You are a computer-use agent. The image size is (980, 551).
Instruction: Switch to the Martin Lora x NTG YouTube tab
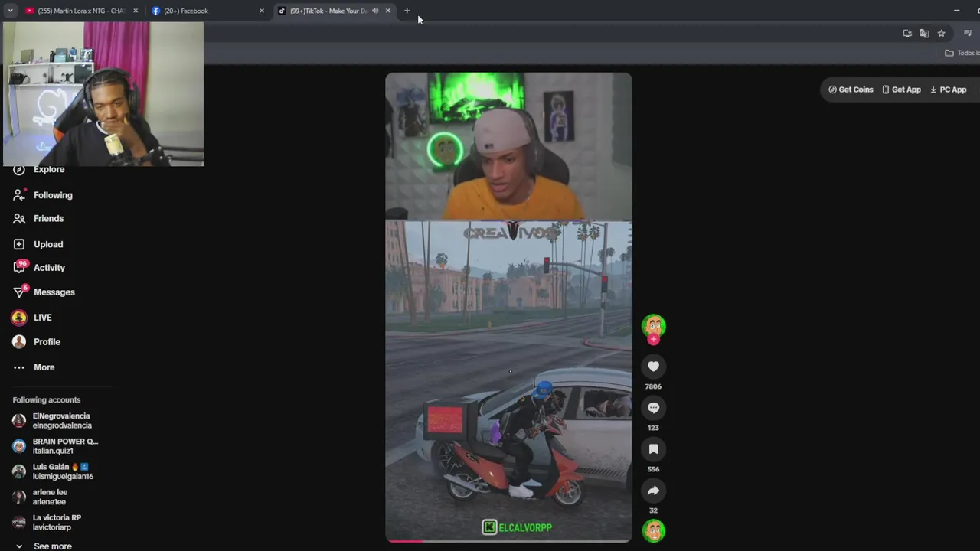pos(82,11)
